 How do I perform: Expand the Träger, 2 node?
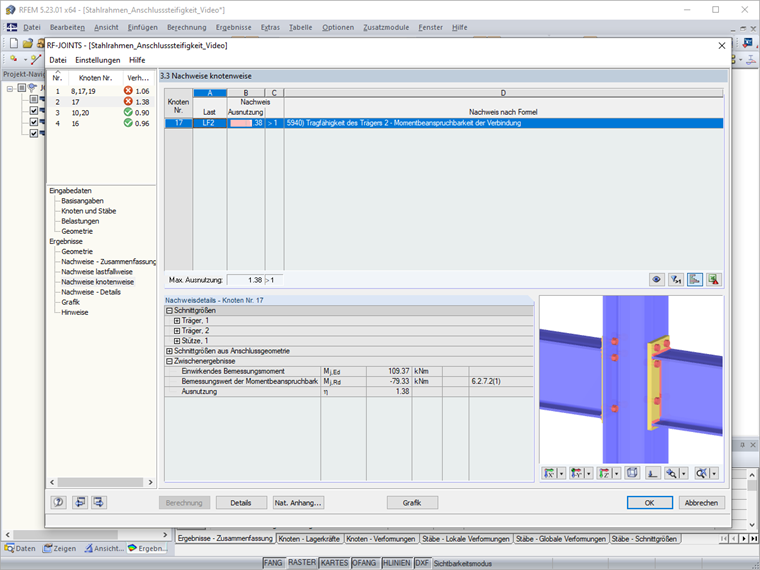(x=177, y=331)
